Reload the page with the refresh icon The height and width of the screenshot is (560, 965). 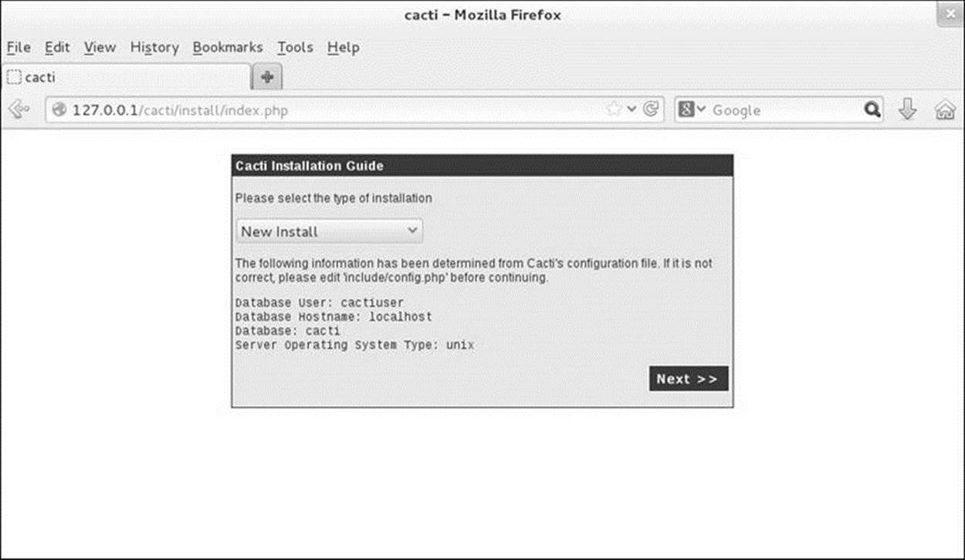tap(652, 110)
